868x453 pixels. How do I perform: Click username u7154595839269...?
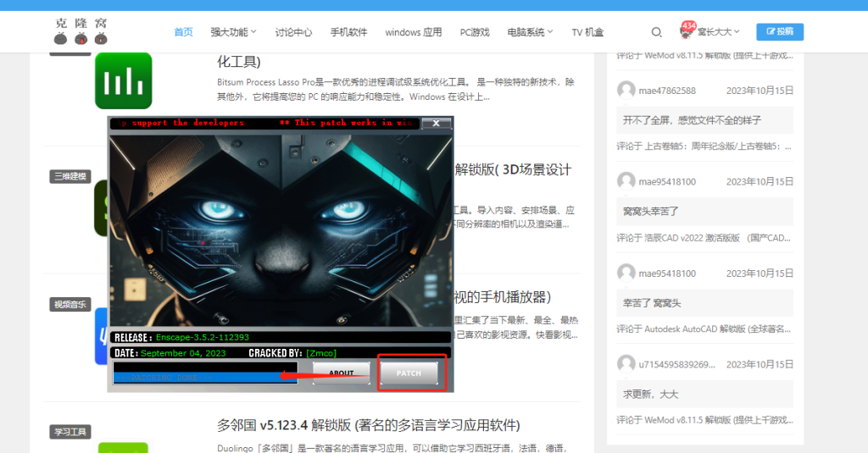(x=676, y=364)
